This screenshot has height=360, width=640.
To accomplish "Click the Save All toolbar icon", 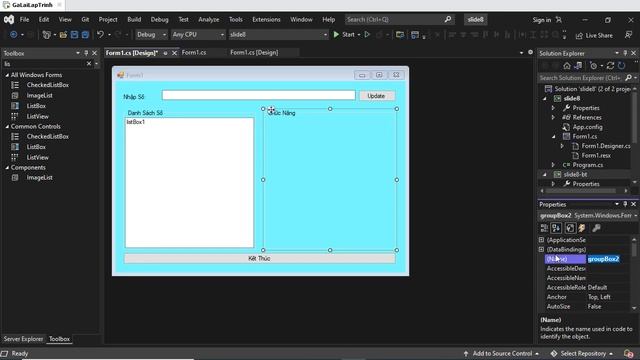I will [x=85, y=35].
